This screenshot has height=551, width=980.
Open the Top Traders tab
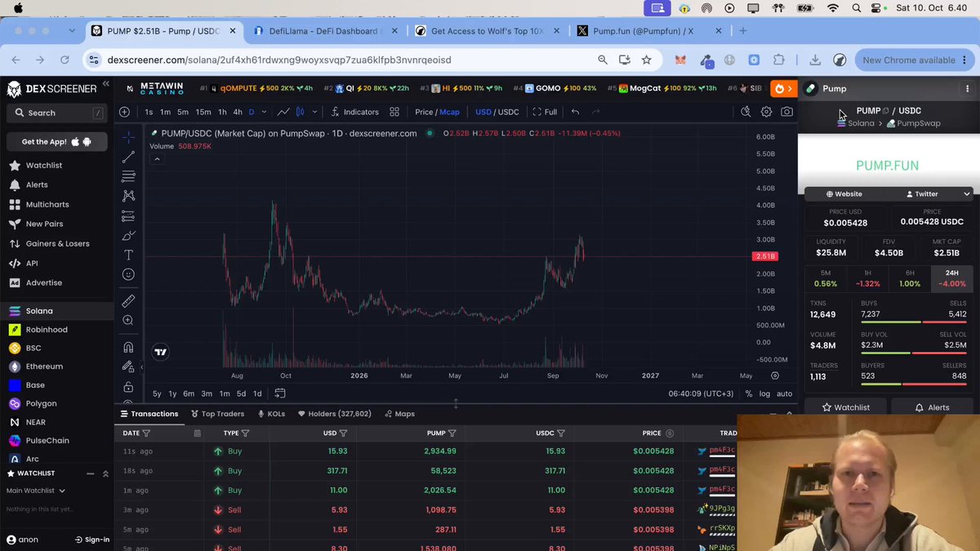click(x=217, y=414)
